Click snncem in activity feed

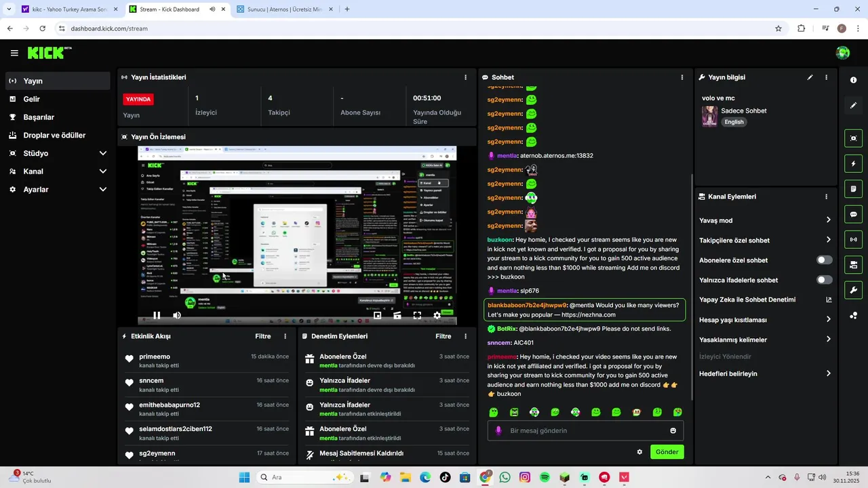pyautogui.click(x=151, y=380)
